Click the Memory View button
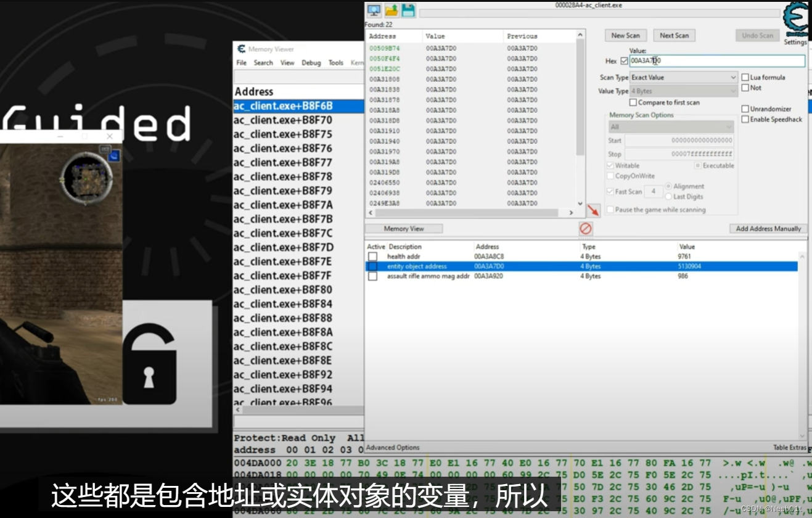This screenshot has height=518, width=812. (x=404, y=229)
